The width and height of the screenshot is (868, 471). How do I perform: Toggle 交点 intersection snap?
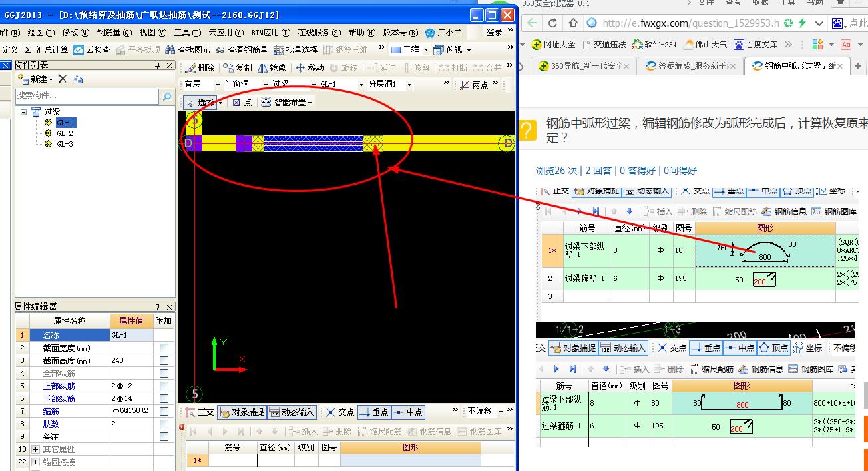(339, 412)
